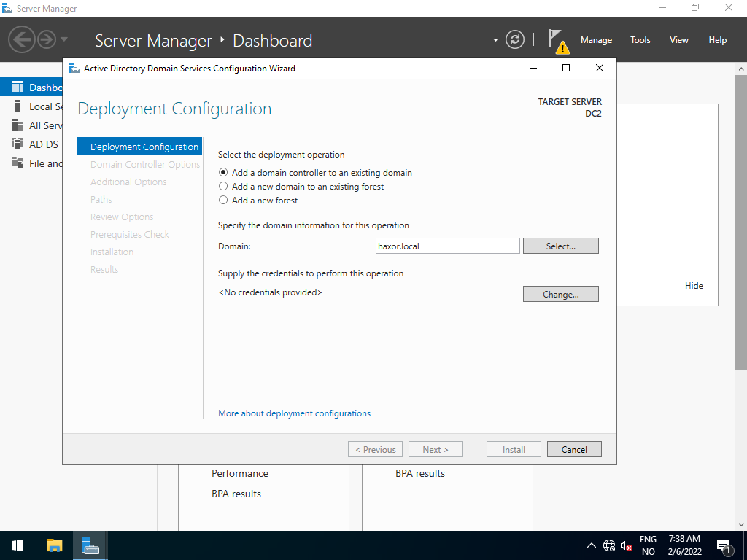Click <No credentials provided> text

click(x=270, y=292)
